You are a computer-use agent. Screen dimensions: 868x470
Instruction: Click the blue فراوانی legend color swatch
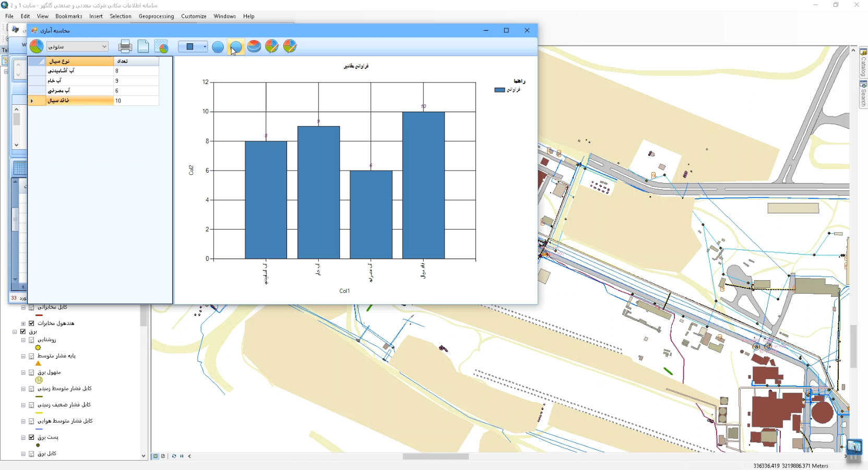point(500,90)
